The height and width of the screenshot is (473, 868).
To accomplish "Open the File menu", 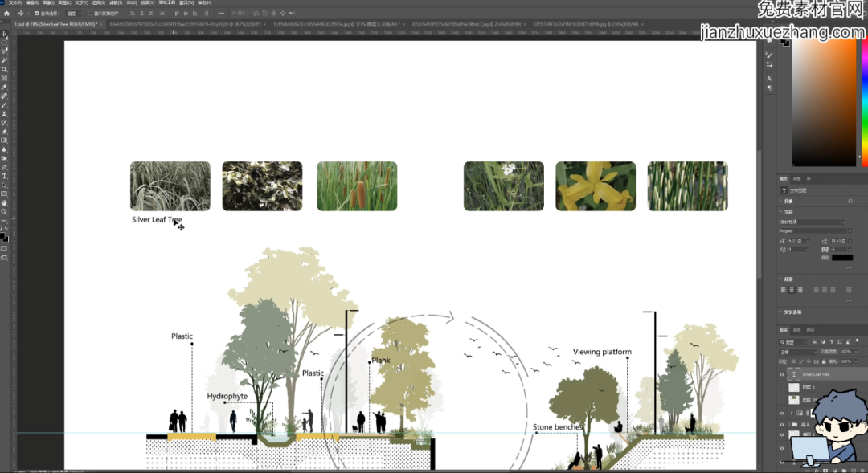I will pyautogui.click(x=15, y=2).
